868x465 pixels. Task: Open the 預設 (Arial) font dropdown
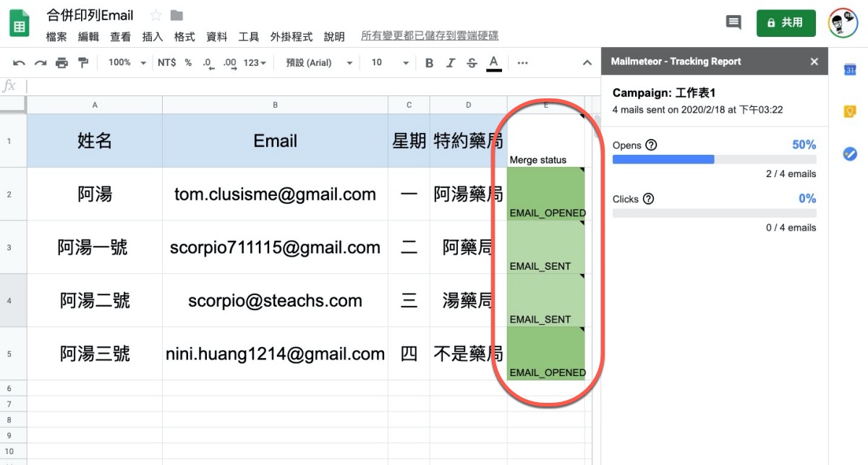pyautogui.click(x=319, y=63)
